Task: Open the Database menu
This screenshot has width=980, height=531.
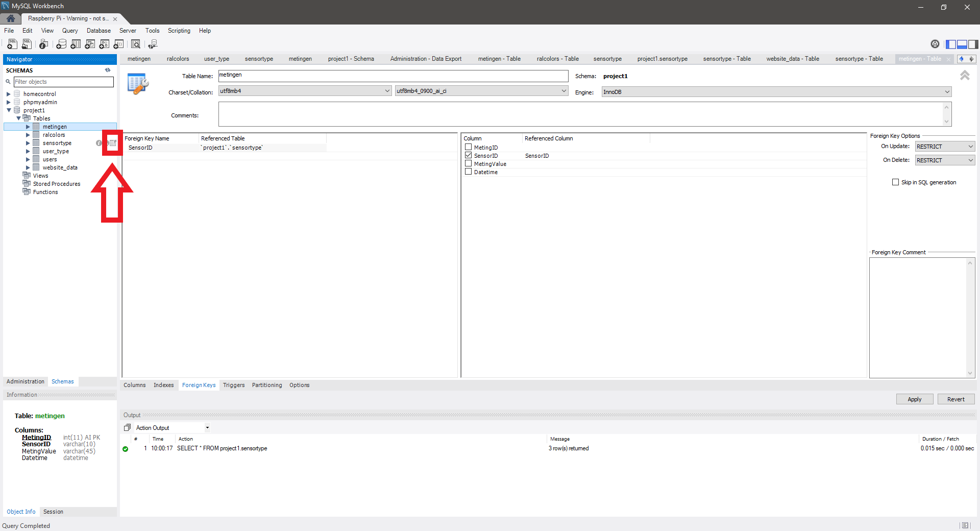Action: pos(99,31)
